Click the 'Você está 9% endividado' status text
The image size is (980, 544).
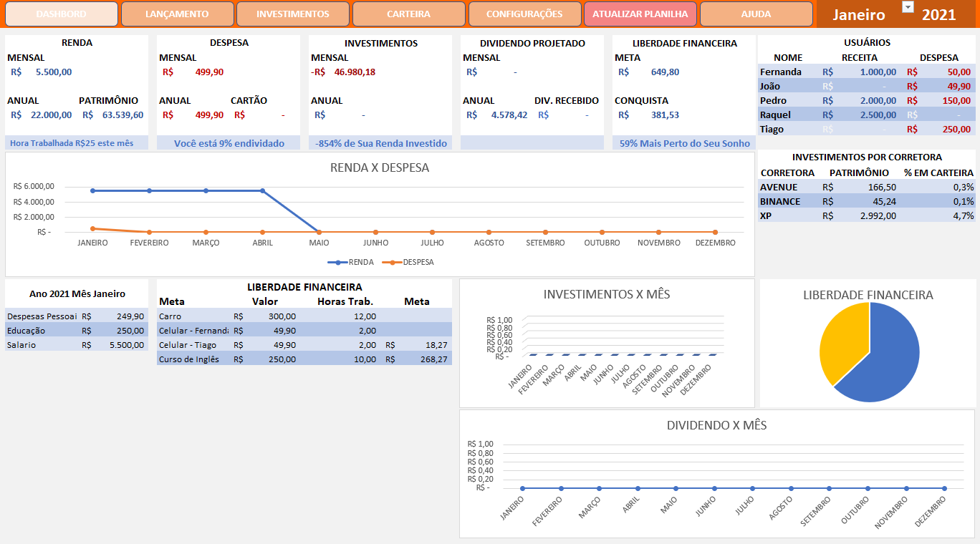tap(228, 143)
